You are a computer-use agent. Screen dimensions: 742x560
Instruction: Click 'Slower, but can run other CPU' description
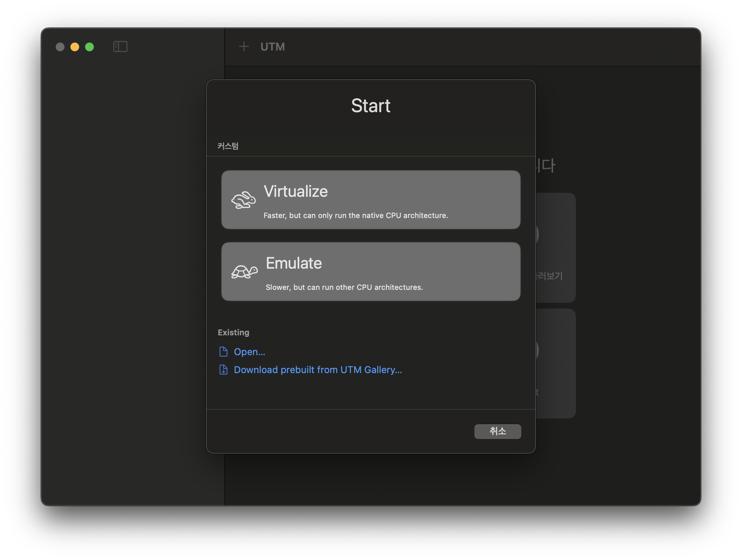coord(344,287)
